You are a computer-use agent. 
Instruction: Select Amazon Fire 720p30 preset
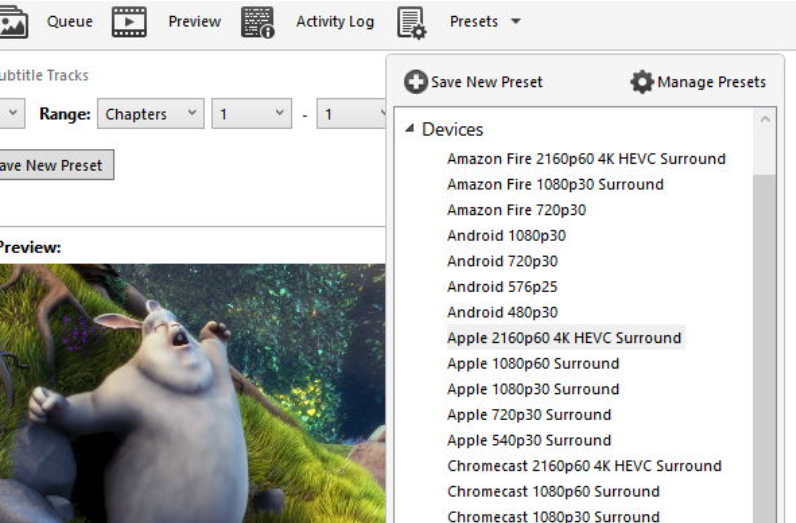coord(516,210)
